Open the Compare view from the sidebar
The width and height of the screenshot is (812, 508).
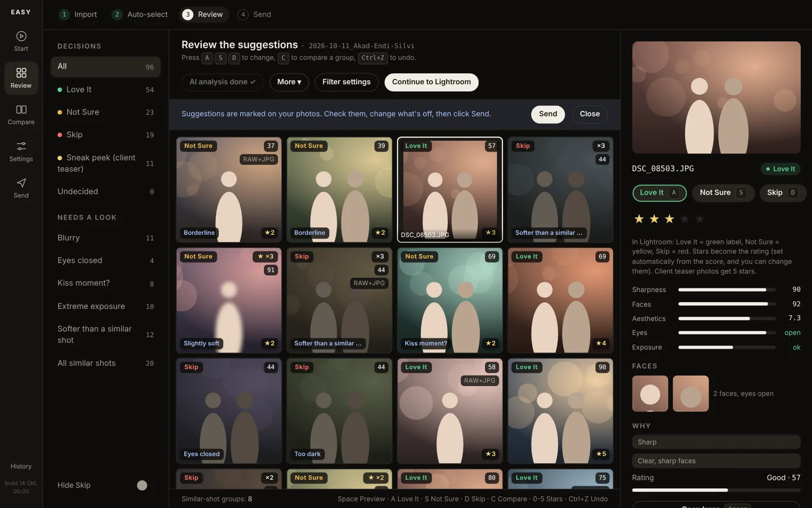(21, 115)
